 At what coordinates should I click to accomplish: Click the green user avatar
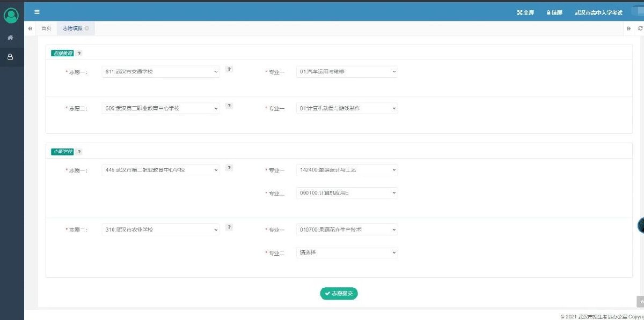(x=11, y=16)
